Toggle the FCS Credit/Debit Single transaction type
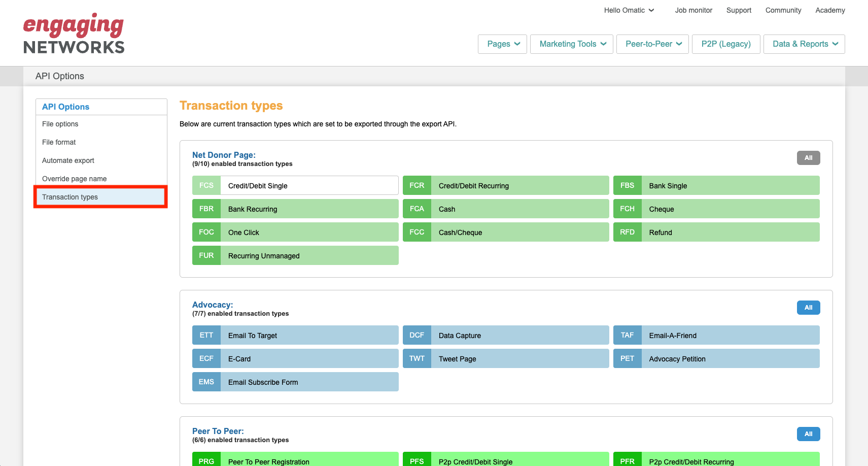The image size is (868, 466). click(295, 185)
